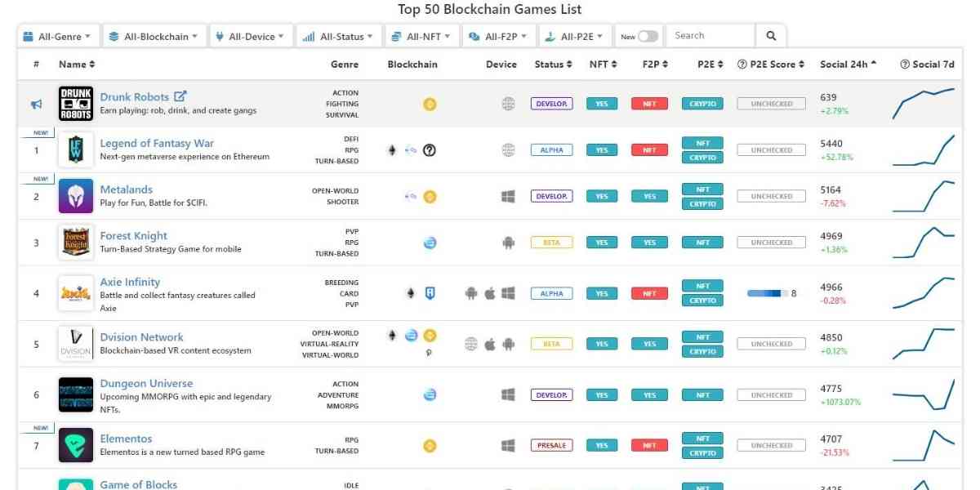
Task: Click the external link icon beside Drunk Robots
Action: [x=180, y=96]
